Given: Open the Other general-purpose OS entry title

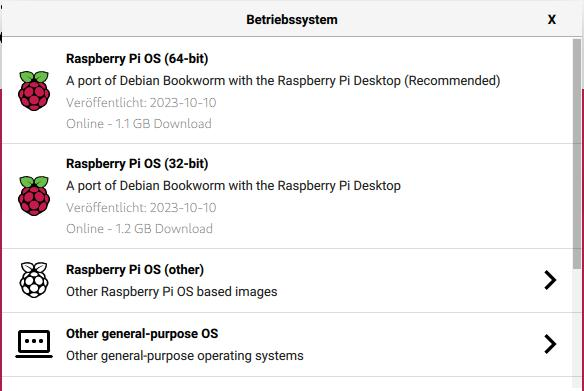Looking at the screenshot, I should pos(142,334).
